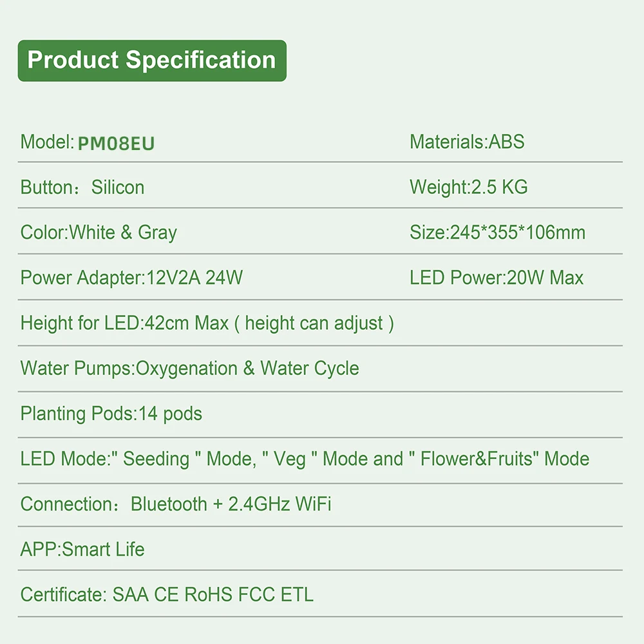This screenshot has height=644, width=644.
Task: Select the Weight 2.5 KG entry
Action: (x=468, y=187)
